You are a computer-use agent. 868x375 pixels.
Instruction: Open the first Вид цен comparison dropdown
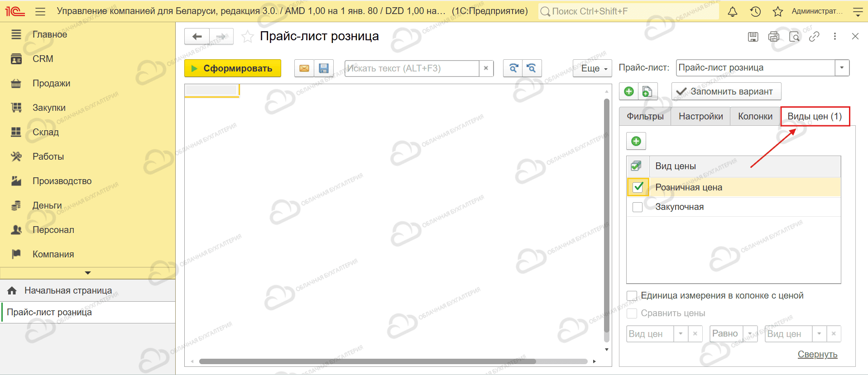[681, 334]
